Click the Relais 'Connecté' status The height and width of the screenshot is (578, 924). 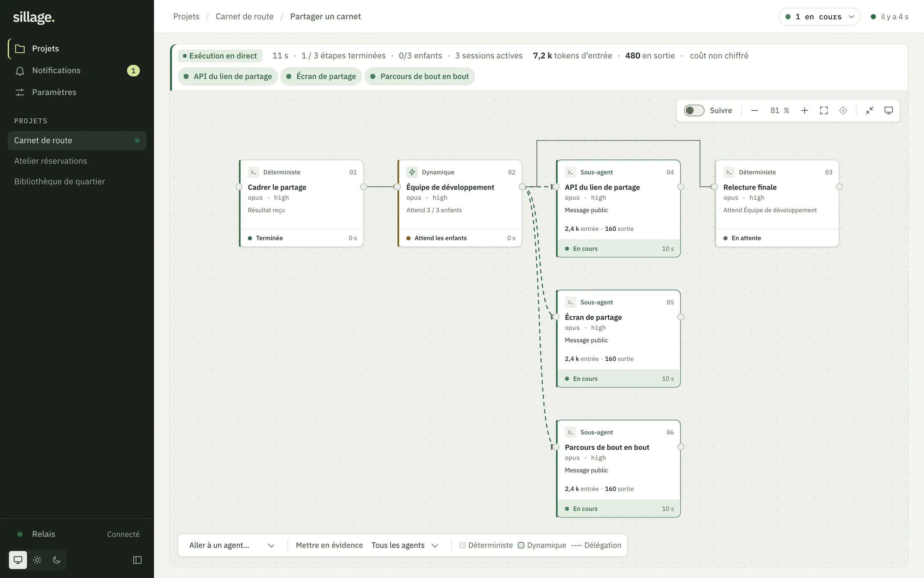tap(123, 534)
